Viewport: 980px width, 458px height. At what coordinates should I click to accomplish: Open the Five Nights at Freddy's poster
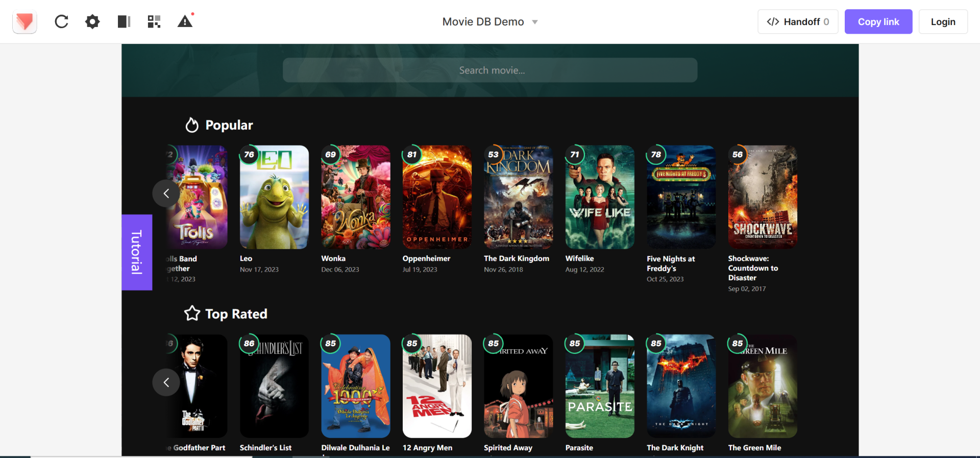pyautogui.click(x=681, y=197)
